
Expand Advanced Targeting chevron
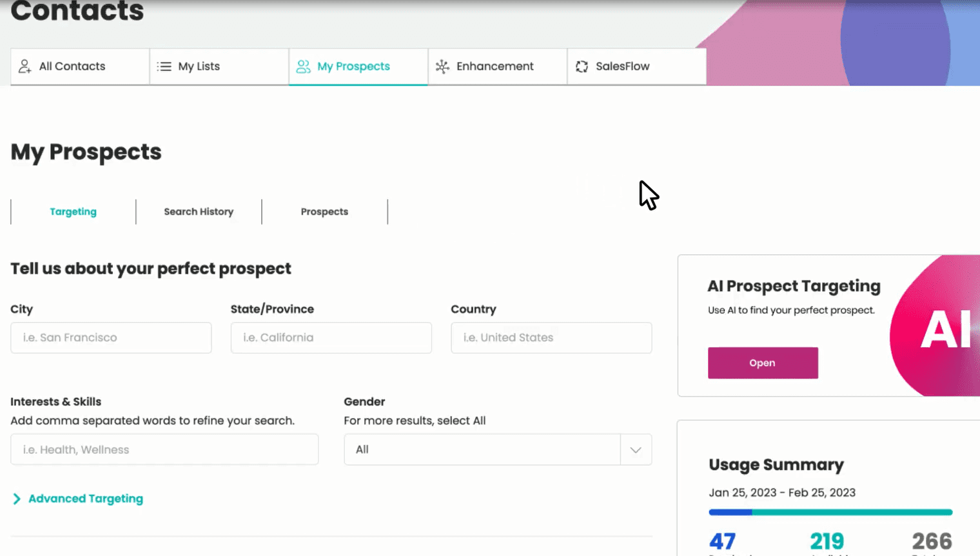click(17, 499)
